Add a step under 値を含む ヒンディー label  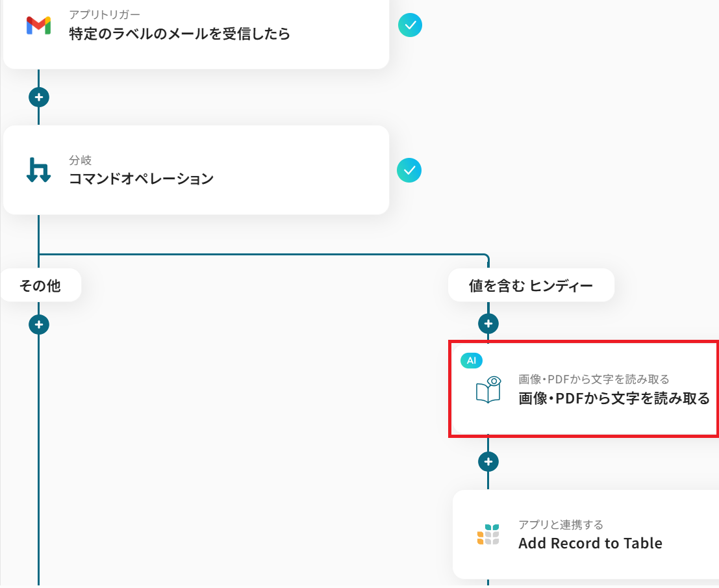488,323
